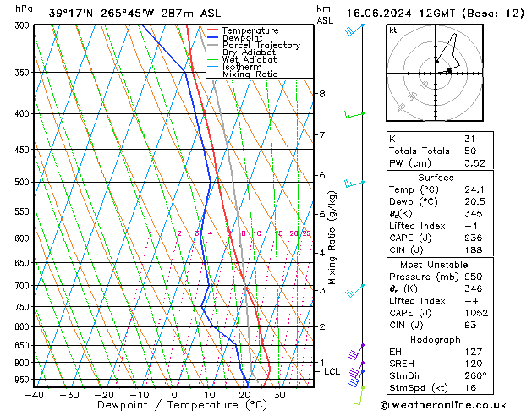Click the 'Dewpoint / Temperature (°C)' axis title

click(x=182, y=405)
